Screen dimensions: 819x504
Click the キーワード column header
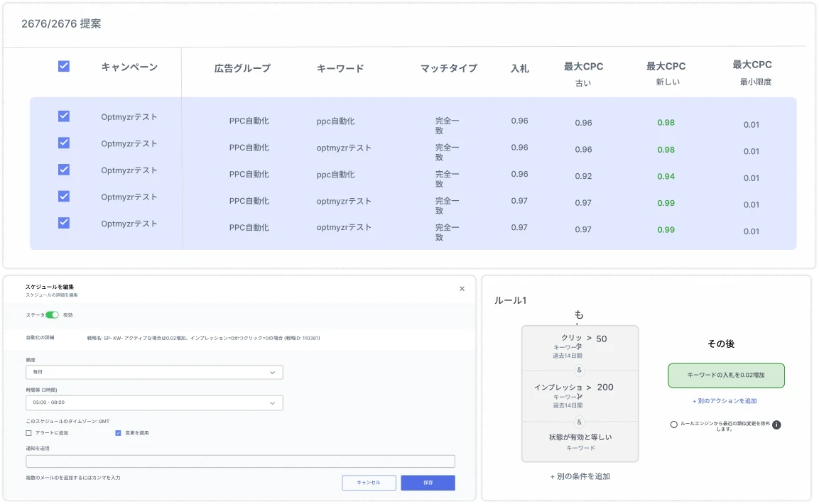(340, 68)
